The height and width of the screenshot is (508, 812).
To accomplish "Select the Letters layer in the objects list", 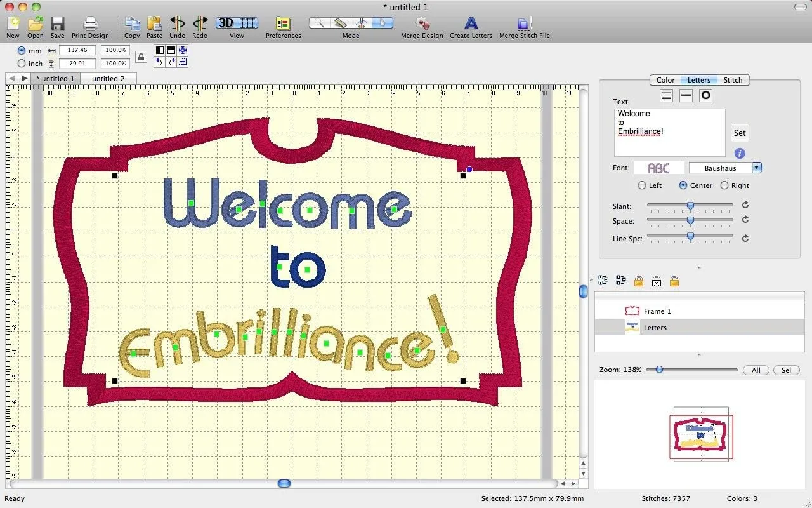I will (655, 328).
